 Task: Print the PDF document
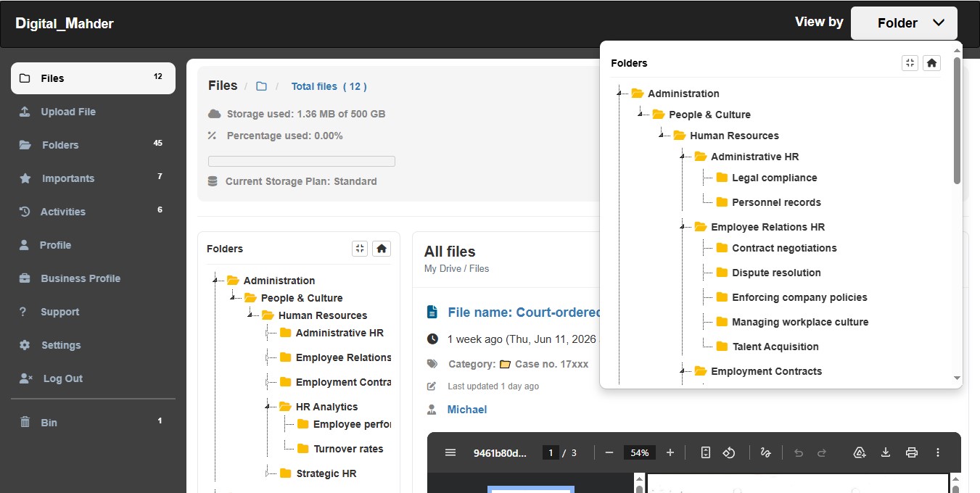tap(912, 452)
